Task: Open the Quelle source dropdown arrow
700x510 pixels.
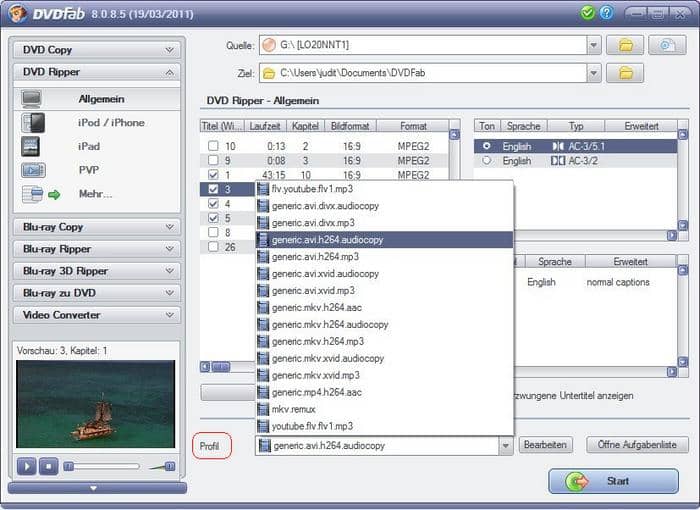Action: tap(594, 45)
